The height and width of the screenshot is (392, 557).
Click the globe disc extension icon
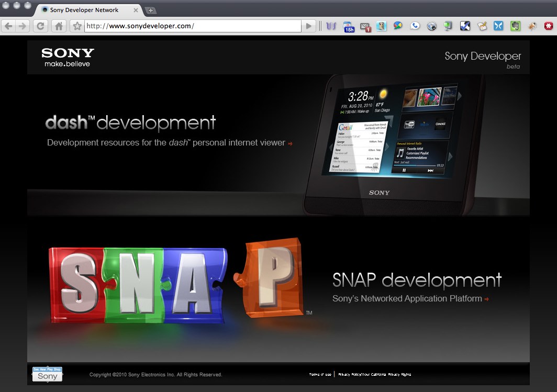click(431, 26)
